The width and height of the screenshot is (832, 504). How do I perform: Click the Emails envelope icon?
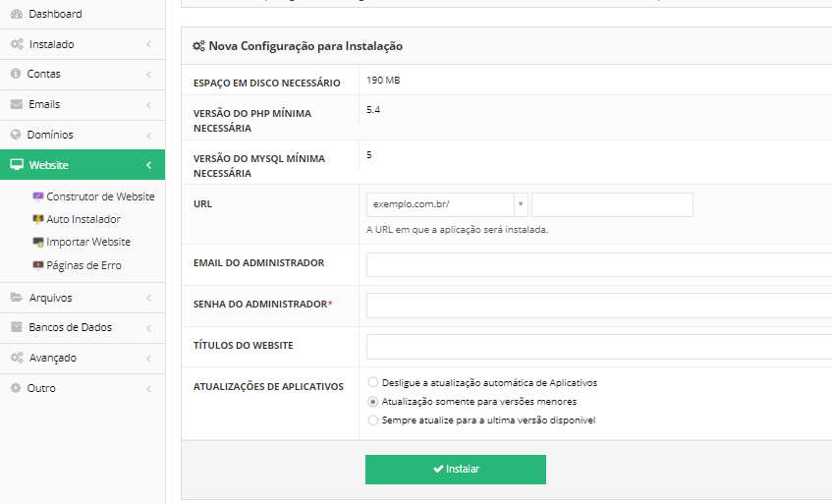pos(16,104)
